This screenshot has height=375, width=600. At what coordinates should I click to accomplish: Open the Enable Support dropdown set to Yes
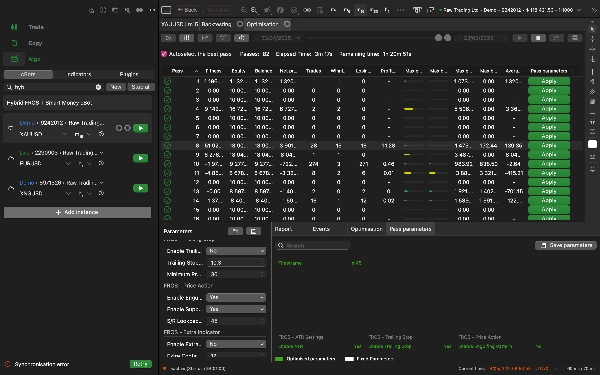pyautogui.click(x=236, y=309)
